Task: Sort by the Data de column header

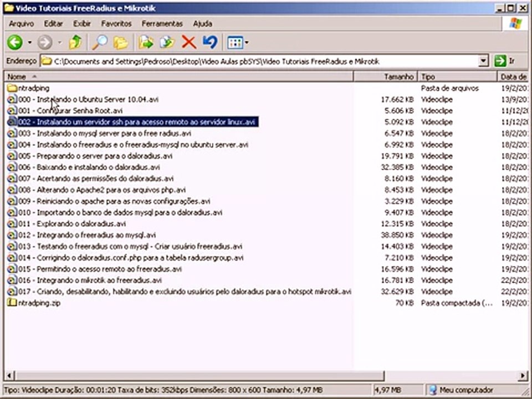Action: 513,76
